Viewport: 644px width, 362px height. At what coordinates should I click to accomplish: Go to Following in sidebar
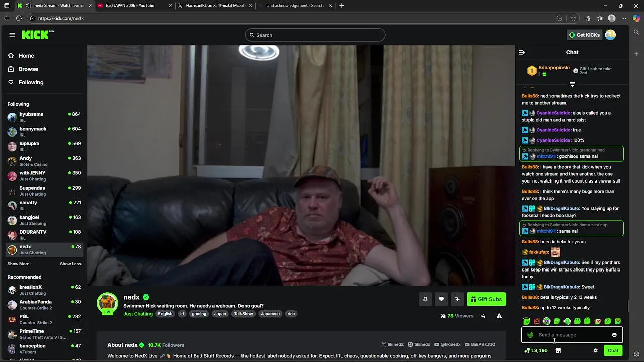tap(31, 82)
